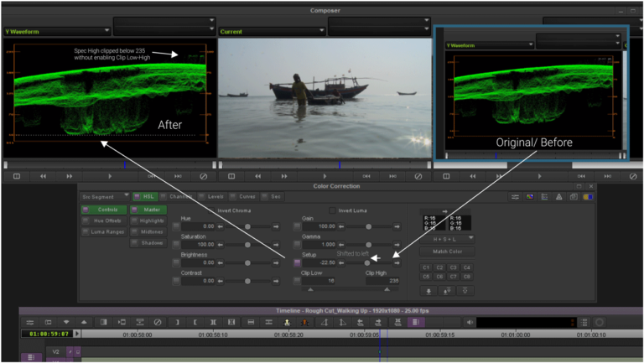Click the circle-slash remove effect icon in timeline

coord(158,323)
